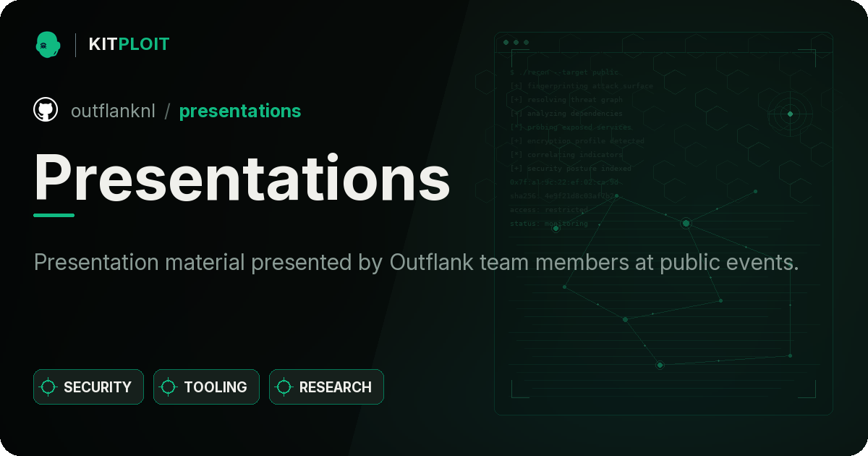Screen dimensions: 868x456
Task: Click the 'status: monitoring' terminal line
Action: pyautogui.click(x=549, y=224)
